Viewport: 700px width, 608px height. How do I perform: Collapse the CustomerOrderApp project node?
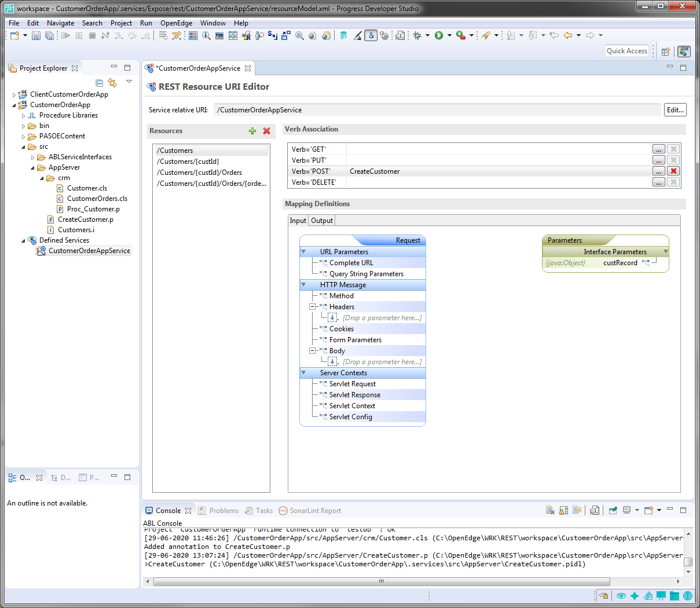pyautogui.click(x=14, y=105)
